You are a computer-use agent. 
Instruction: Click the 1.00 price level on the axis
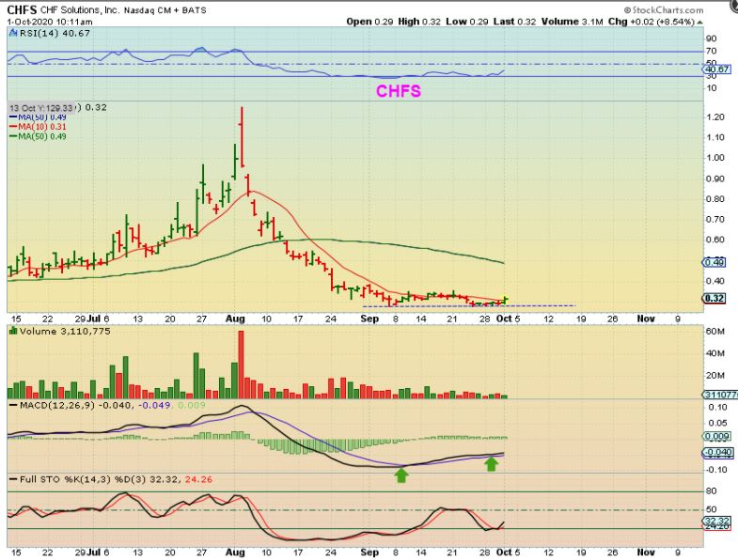715,158
